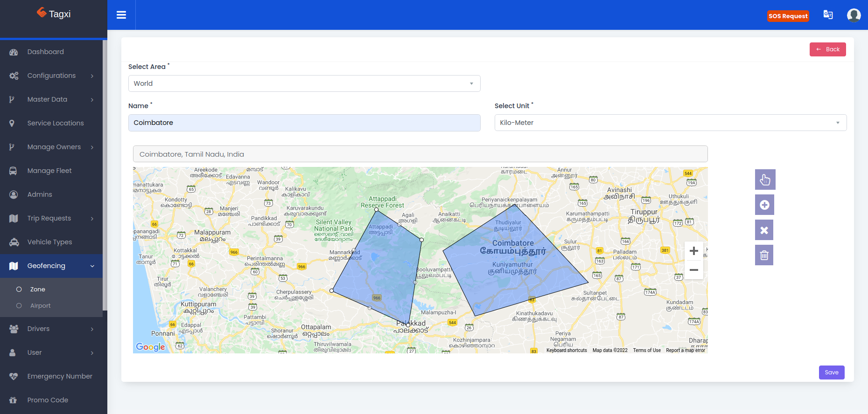Screen dimensions: 868x414
Task: Click the add polygon plus tool
Action: click(x=764, y=205)
